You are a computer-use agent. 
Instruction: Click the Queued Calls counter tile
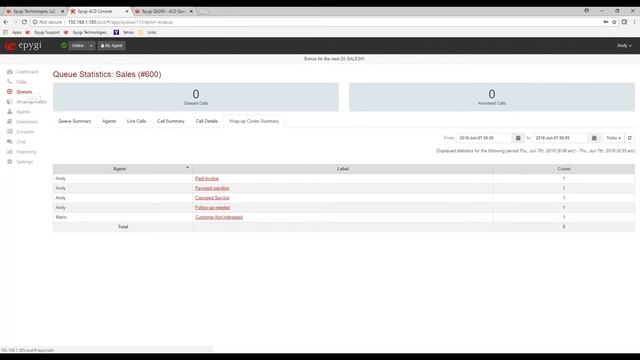(196, 97)
